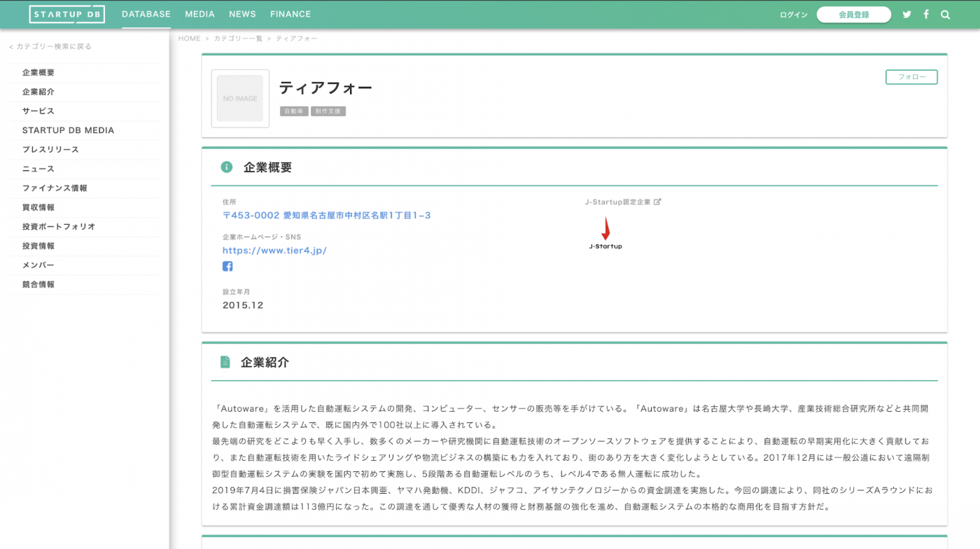Follow the company with the フォロー button
980x549 pixels.
point(911,77)
